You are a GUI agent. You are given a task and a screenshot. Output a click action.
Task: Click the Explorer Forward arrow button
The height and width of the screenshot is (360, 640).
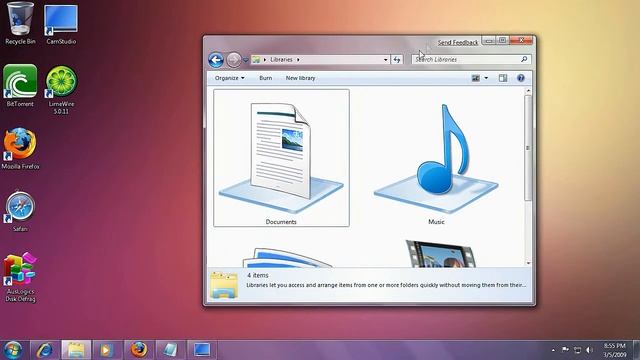pos(233,60)
